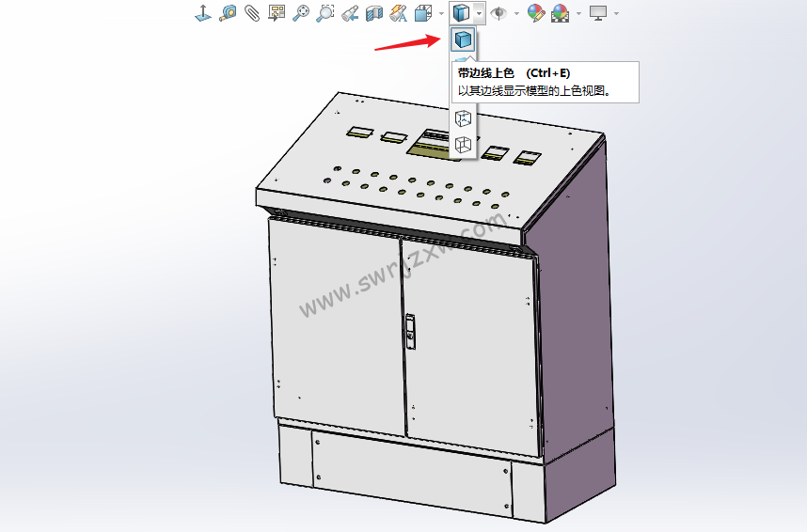This screenshot has width=807, height=532.
Task: Click the Zoom to Fit magnifier icon
Action: pyautogui.click(x=301, y=13)
